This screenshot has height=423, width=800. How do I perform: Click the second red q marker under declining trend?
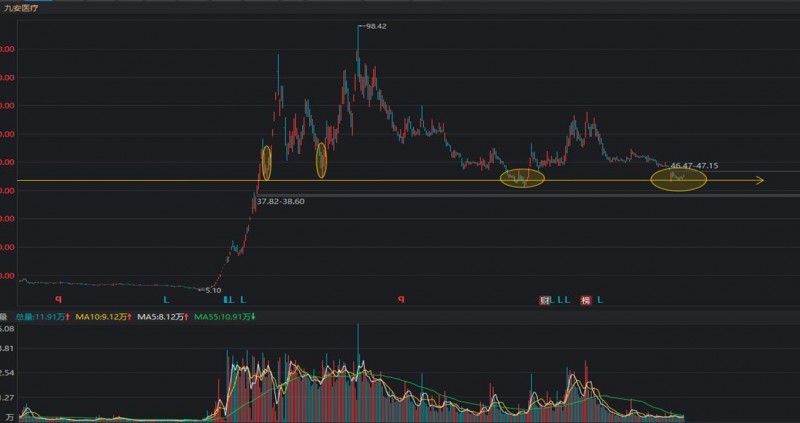pyautogui.click(x=401, y=300)
